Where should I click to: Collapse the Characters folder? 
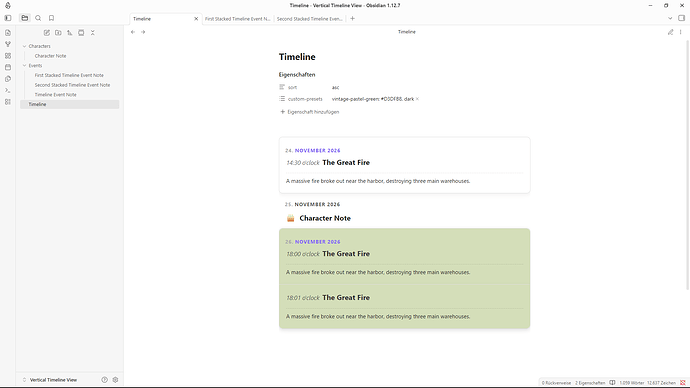coord(25,46)
